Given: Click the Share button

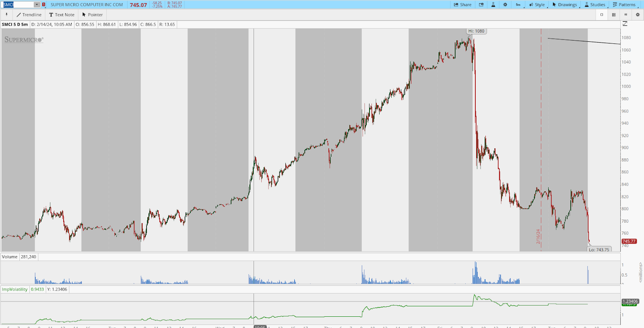Looking at the screenshot, I should 462,4.
